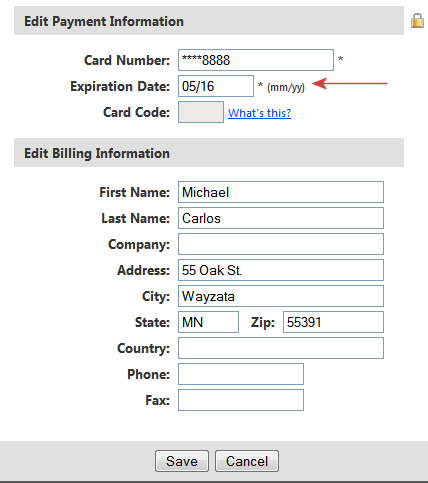
Task: Edit the Address field 55 Oak St.
Action: (x=281, y=270)
